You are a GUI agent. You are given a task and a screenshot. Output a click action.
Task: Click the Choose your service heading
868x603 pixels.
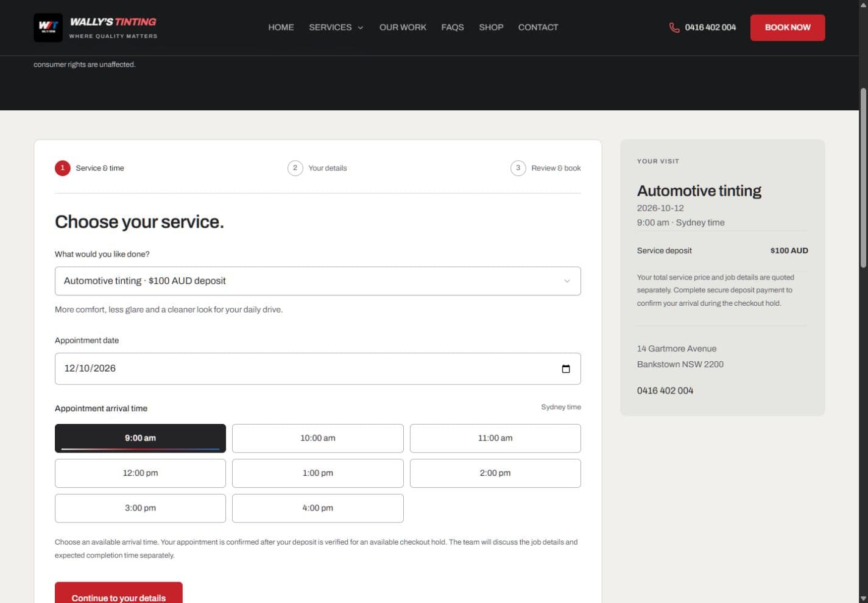click(139, 222)
